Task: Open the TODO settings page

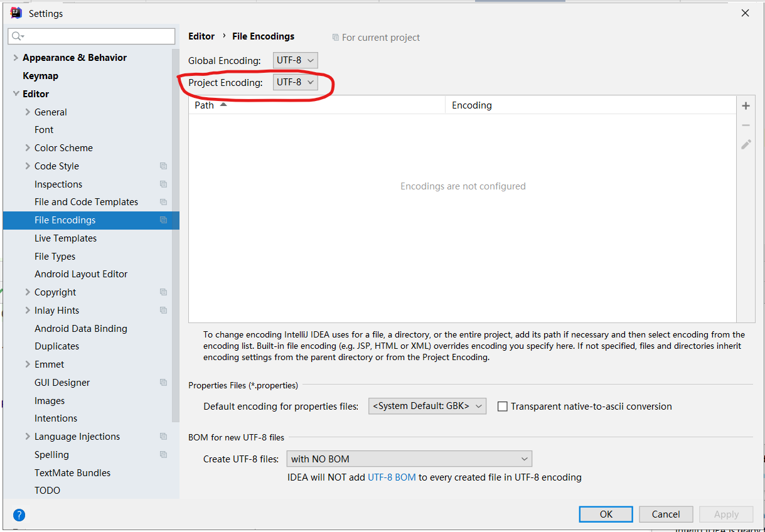Action: (47, 491)
